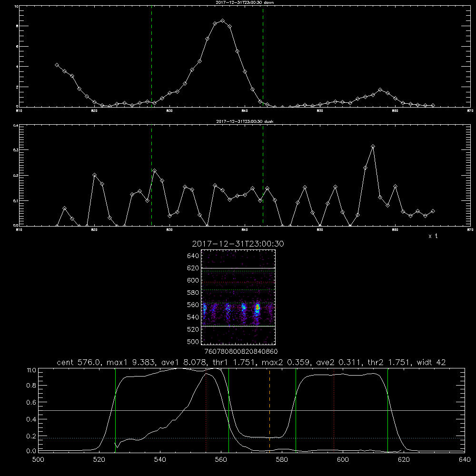Click the green vertical line near 525 in bottom plot

click(115, 410)
